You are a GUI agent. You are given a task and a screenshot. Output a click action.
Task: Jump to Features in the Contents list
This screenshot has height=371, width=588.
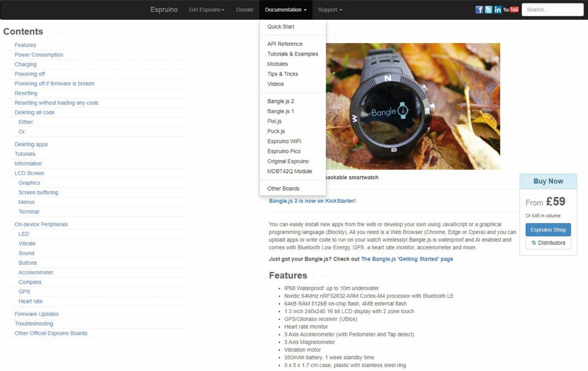click(25, 45)
